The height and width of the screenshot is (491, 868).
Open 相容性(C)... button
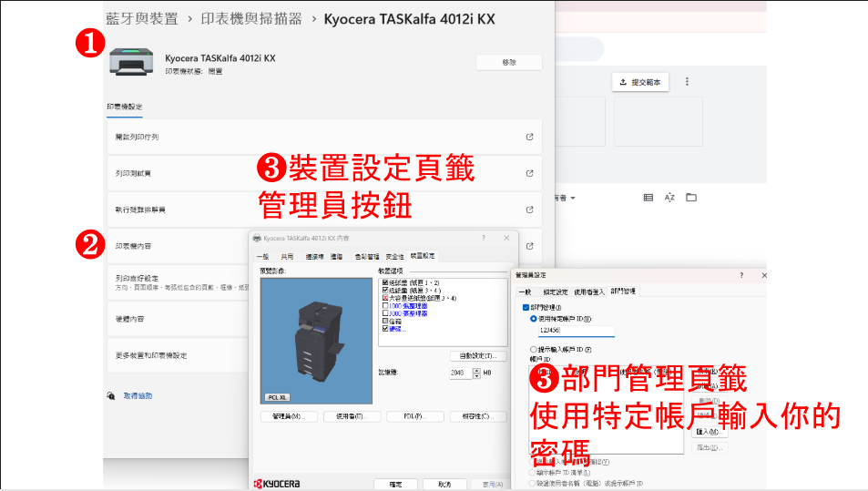point(478,416)
